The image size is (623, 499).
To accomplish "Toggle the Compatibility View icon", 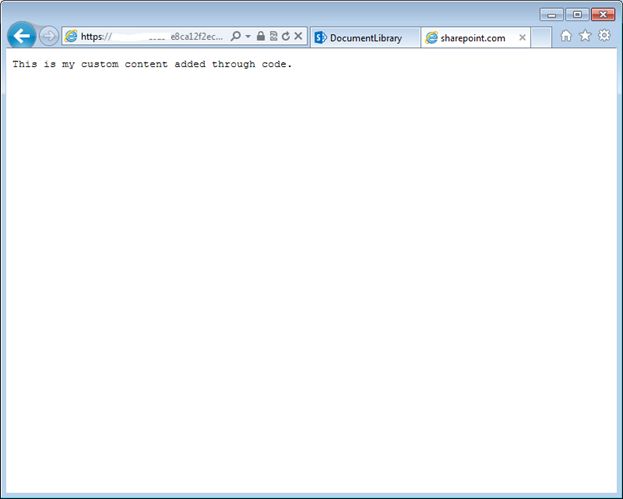I will (273, 36).
